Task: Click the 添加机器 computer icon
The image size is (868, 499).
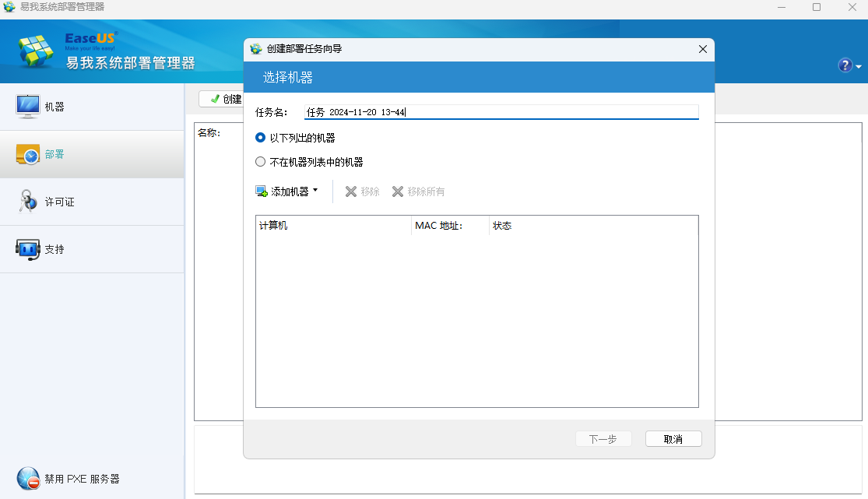Action: coord(262,192)
